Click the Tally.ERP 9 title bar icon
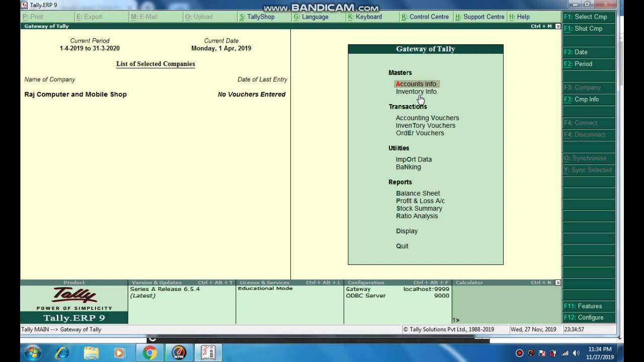The image size is (644, 362). [24, 5]
